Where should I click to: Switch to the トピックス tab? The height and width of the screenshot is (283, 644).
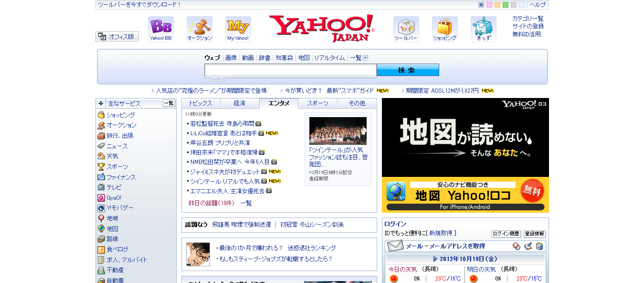201,103
